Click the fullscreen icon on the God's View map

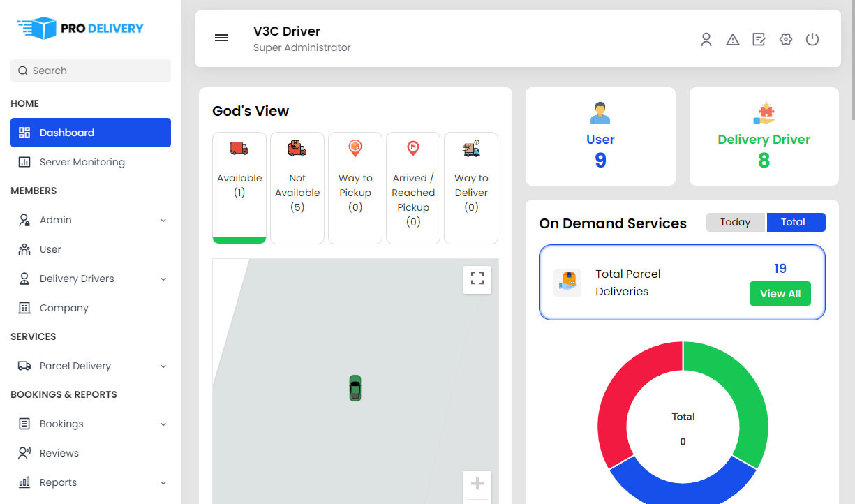[x=477, y=279]
